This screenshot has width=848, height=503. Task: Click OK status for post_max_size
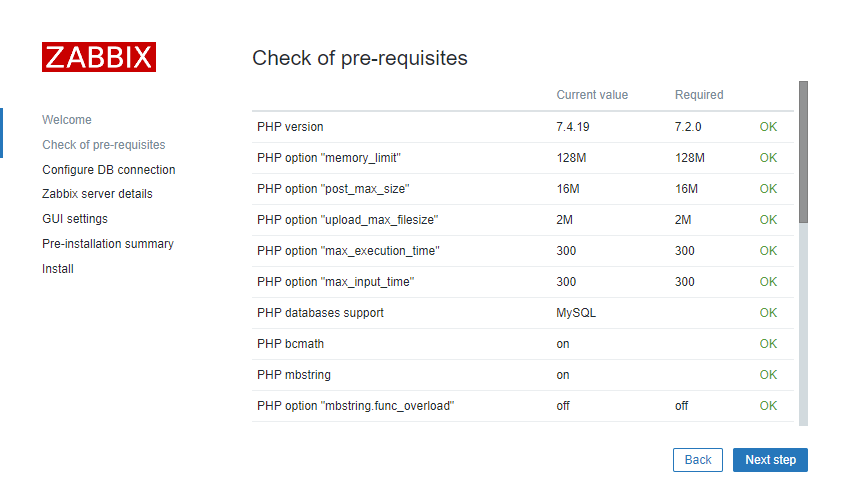768,189
